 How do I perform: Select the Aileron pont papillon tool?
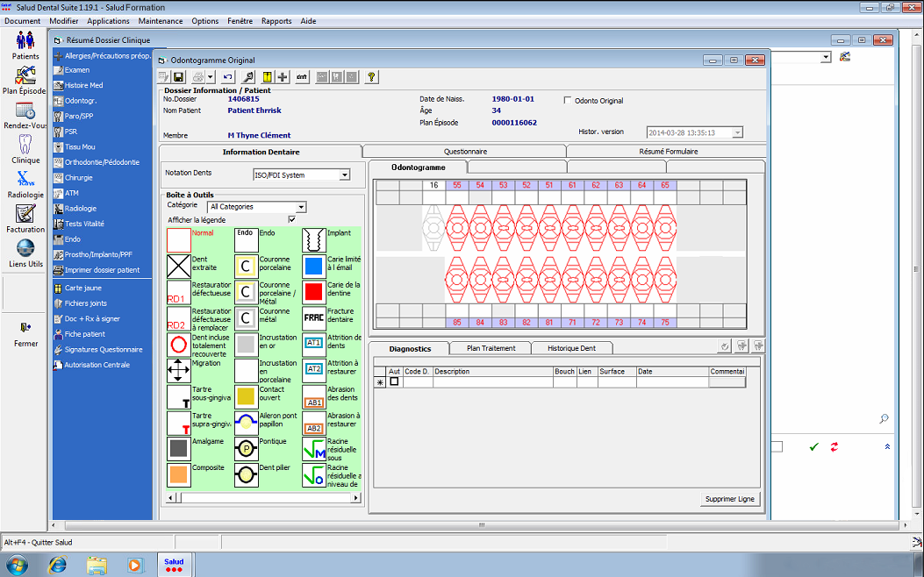247,423
